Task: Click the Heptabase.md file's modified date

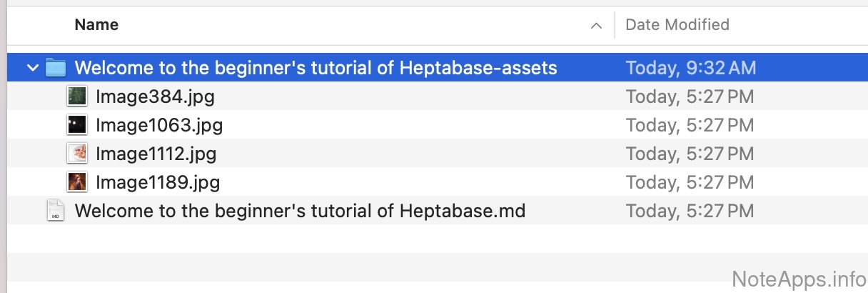Action: (x=690, y=211)
